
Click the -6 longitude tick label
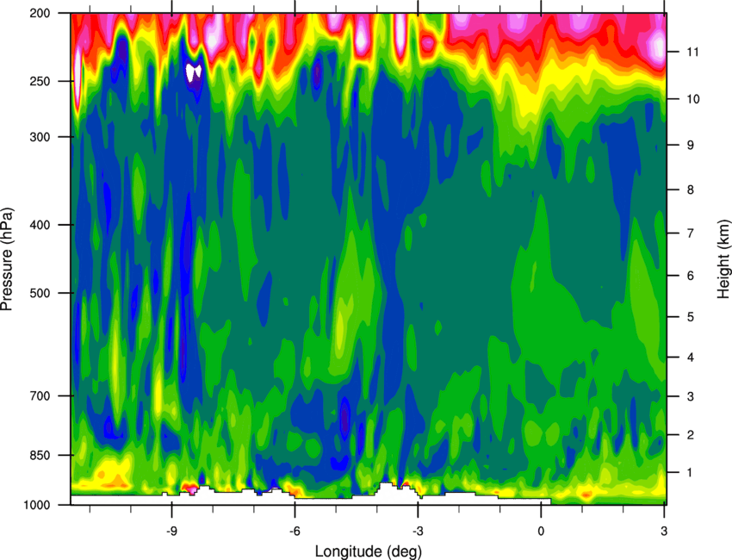click(295, 532)
